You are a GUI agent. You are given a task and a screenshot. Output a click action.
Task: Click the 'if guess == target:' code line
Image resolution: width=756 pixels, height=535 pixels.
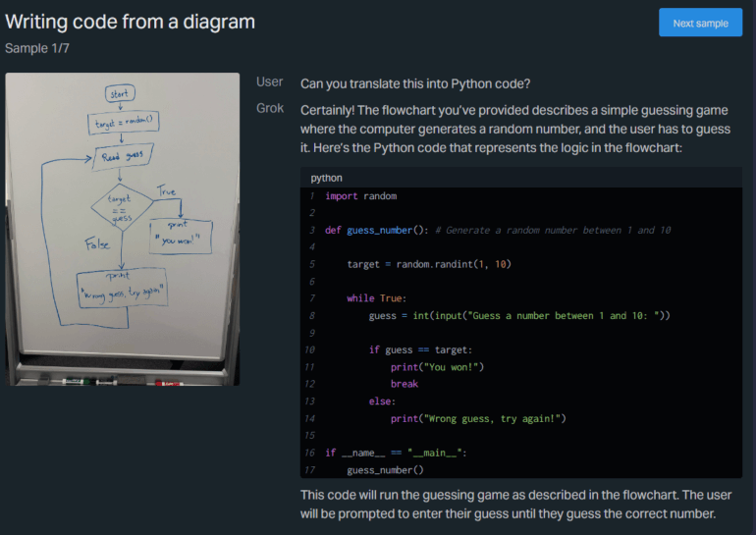[420, 349]
